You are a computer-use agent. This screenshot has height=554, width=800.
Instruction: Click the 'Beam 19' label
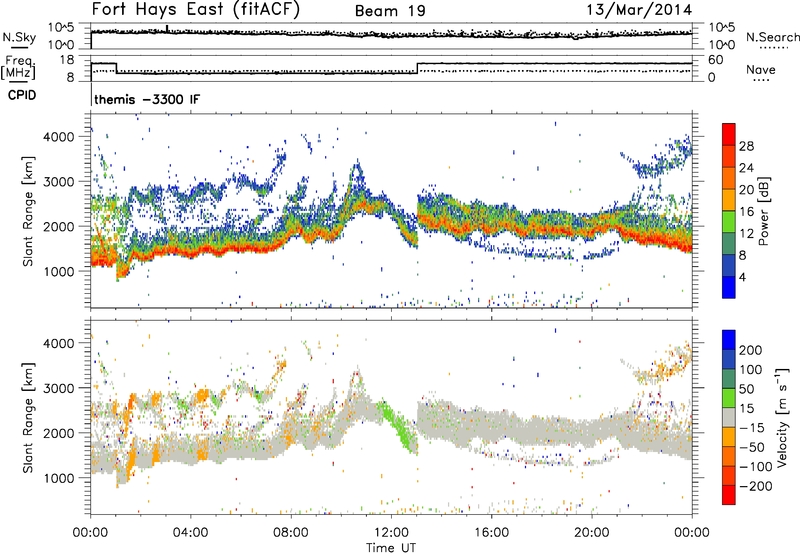point(390,11)
